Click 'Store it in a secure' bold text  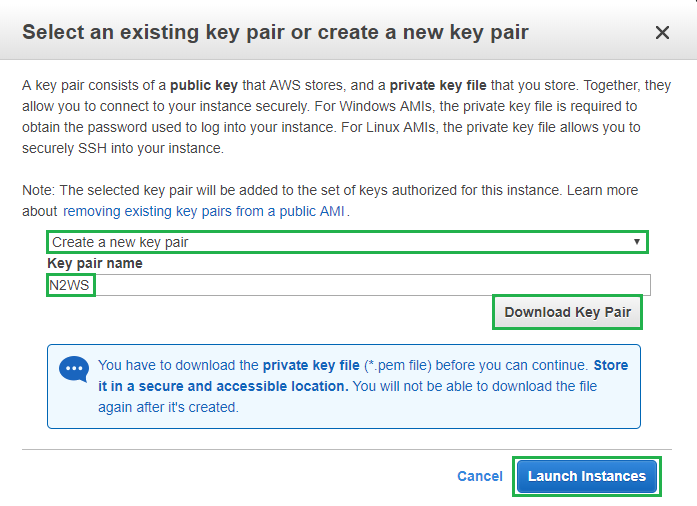[x=250, y=386]
